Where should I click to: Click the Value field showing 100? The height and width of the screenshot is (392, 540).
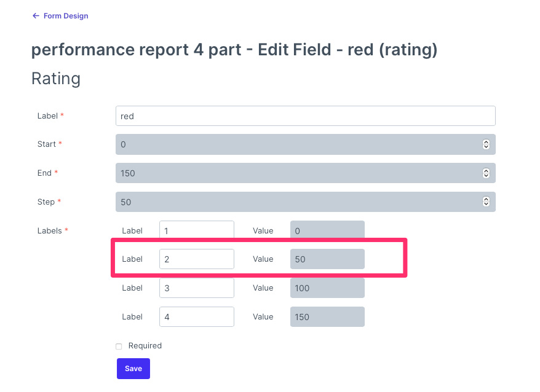(x=327, y=288)
